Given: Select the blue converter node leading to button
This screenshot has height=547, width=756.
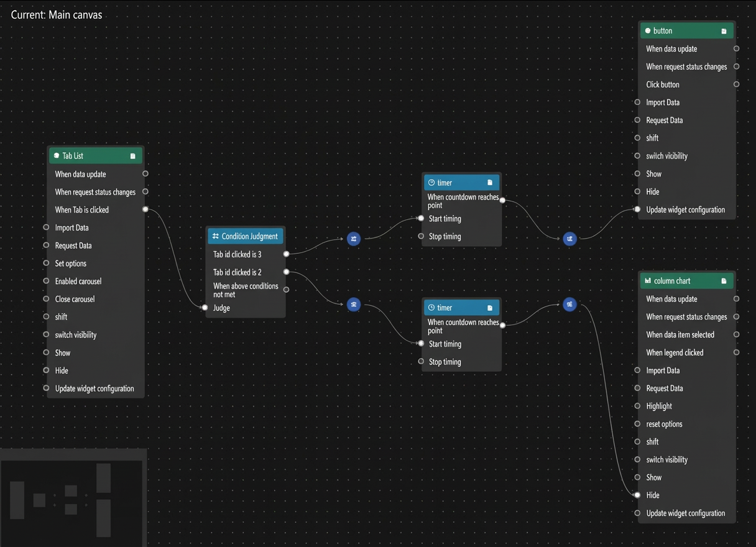Looking at the screenshot, I should 569,239.
